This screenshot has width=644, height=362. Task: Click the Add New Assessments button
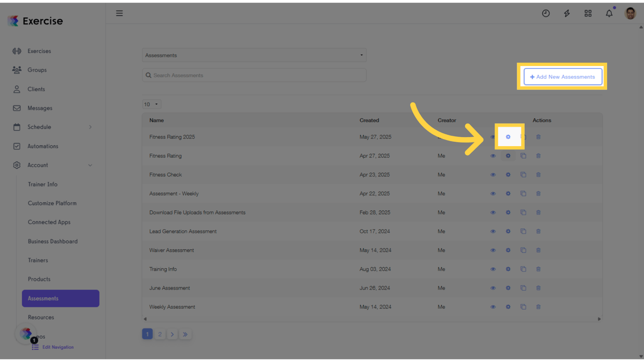[x=563, y=76]
